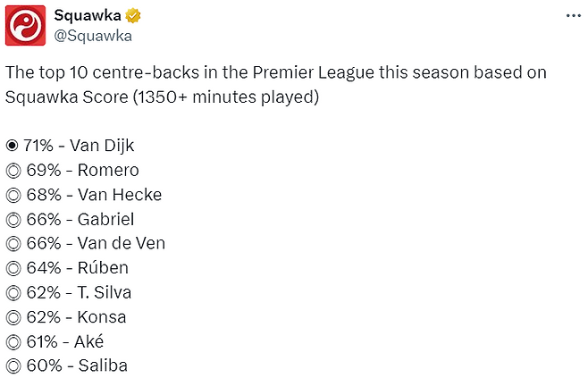Viewport: 588px width, 378px height.
Task: Click the ring bullet beside Konsa
Action: click(12, 316)
